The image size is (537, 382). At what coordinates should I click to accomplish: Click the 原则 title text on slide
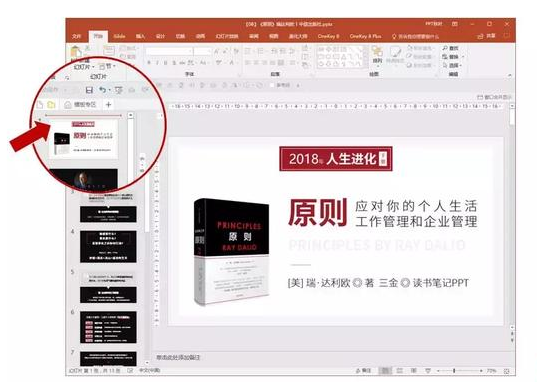317,213
